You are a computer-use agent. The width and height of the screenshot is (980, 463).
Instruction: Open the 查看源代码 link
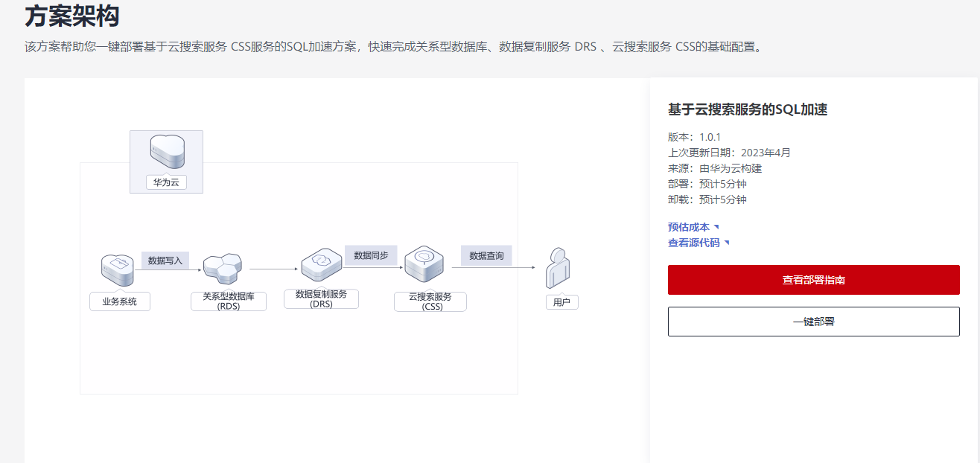[x=694, y=243]
